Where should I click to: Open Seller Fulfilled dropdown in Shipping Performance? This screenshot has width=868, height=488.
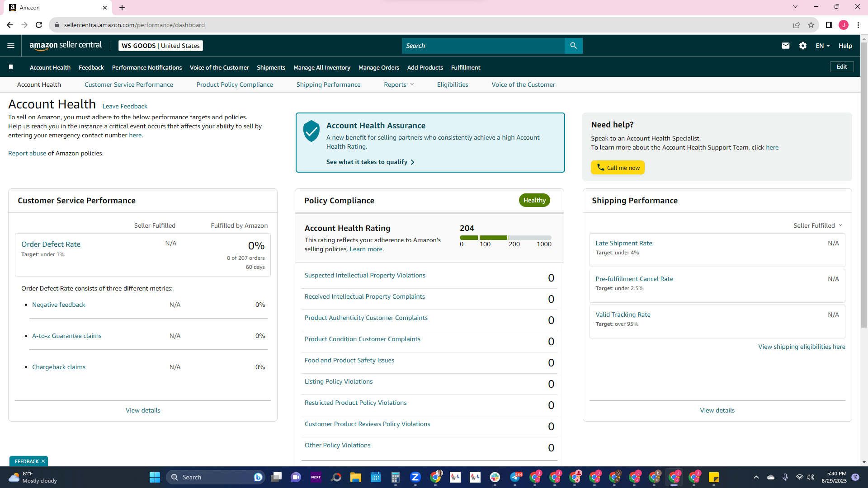(818, 225)
